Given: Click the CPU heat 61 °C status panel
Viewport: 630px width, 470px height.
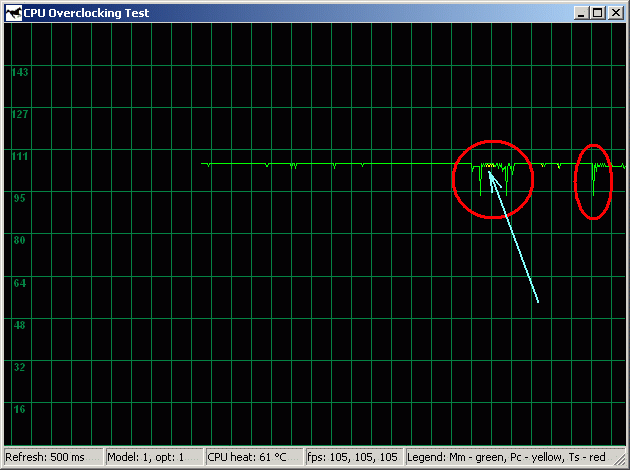Looking at the screenshot, I should click(253, 457).
